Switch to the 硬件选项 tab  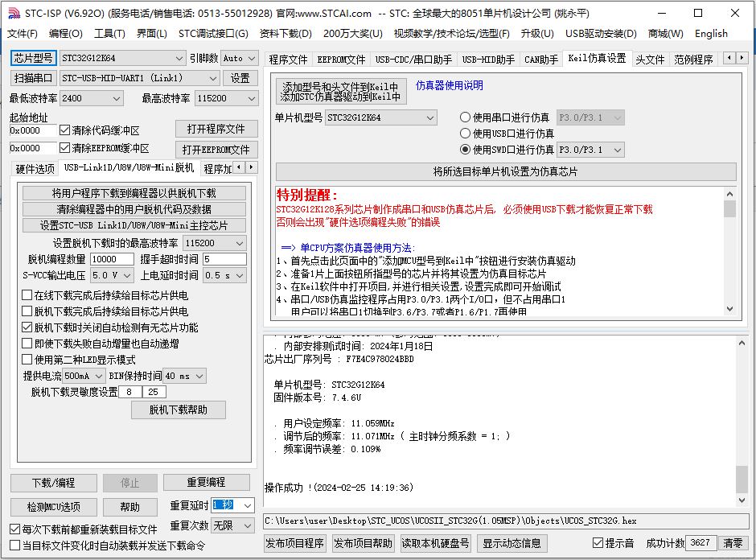(x=35, y=169)
